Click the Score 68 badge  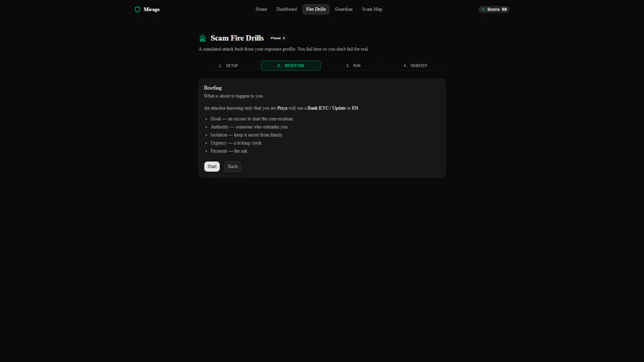494,10
